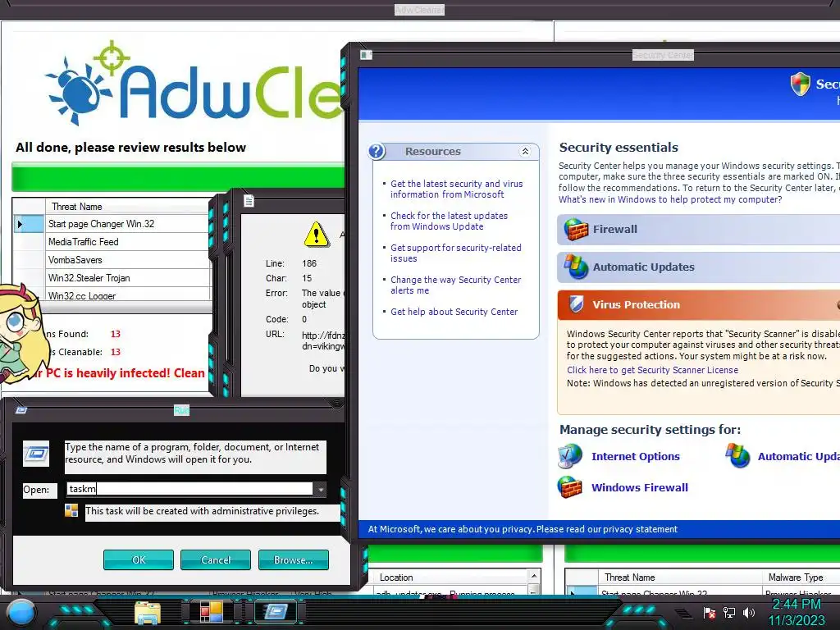Click the Resources help question-mark icon
Image resolution: width=840 pixels, height=630 pixels.
tap(377, 151)
